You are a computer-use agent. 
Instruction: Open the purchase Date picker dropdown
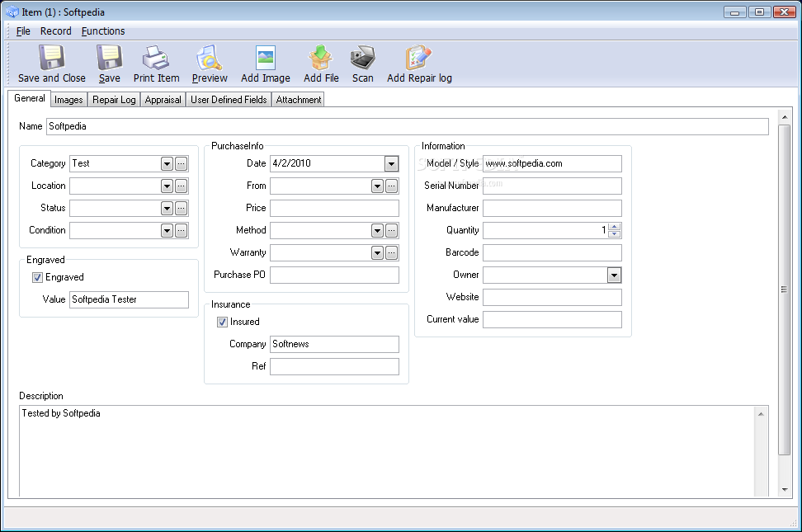click(x=391, y=163)
